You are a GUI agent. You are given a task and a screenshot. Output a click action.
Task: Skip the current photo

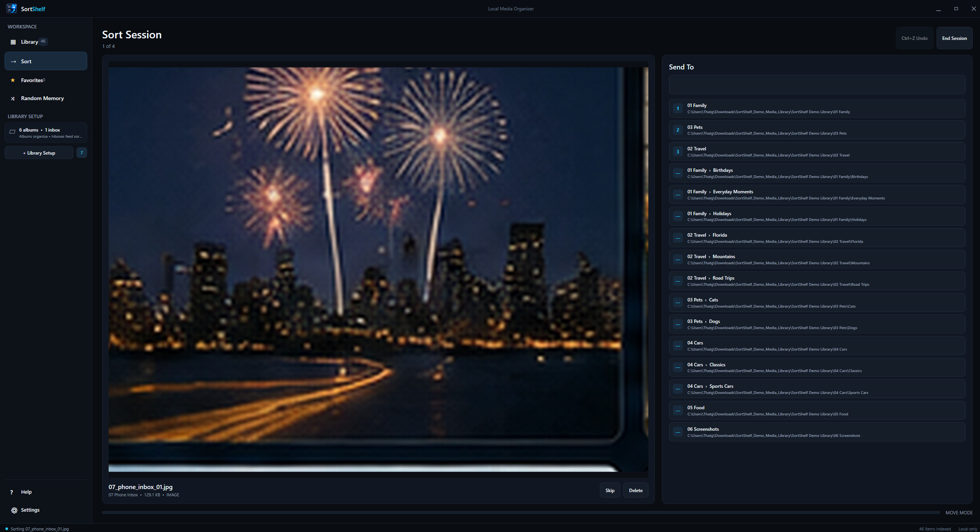click(610, 490)
